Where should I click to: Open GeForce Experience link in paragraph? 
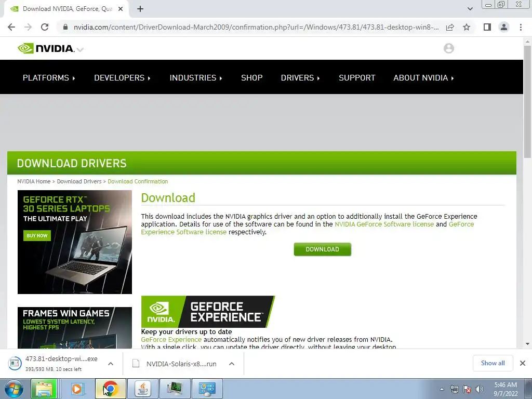click(171, 340)
